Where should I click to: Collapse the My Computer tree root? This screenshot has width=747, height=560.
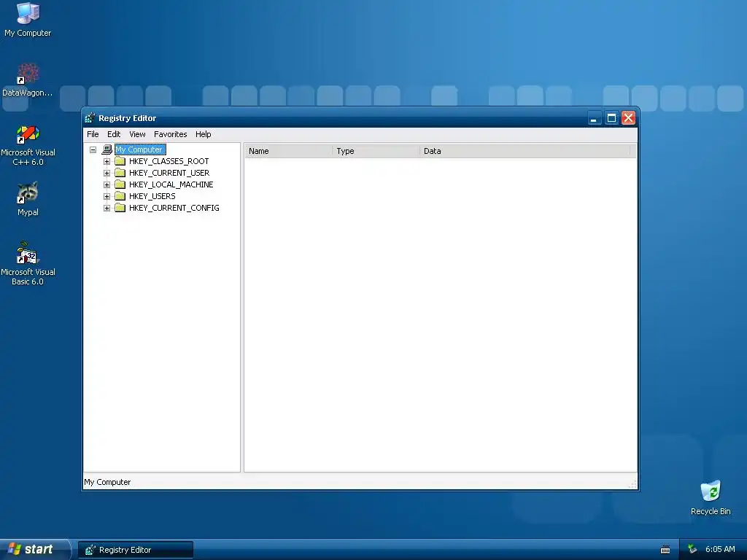pos(93,149)
